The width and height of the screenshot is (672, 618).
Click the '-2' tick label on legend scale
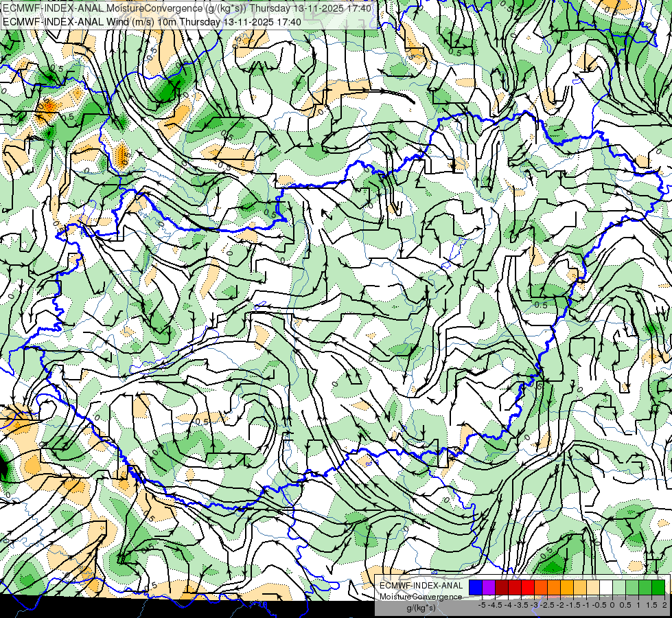tap(560, 605)
